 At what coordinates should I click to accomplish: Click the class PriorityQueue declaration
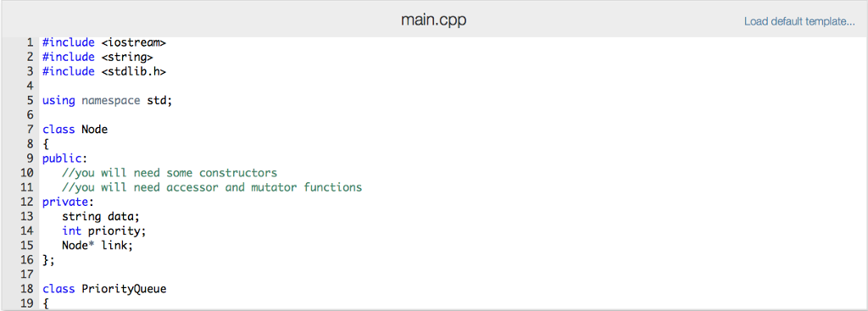pyautogui.click(x=104, y=289)
